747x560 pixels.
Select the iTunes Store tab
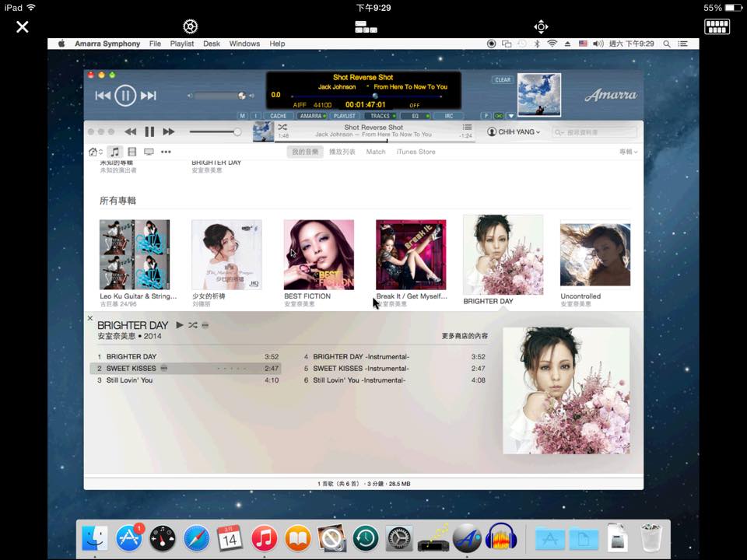click(416, 152)
